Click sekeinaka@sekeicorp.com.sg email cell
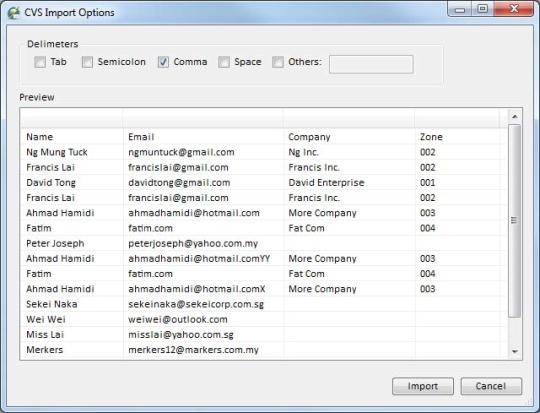Image resolution: width=540 pixels, height=413 pixels. [x=204, y=304]
